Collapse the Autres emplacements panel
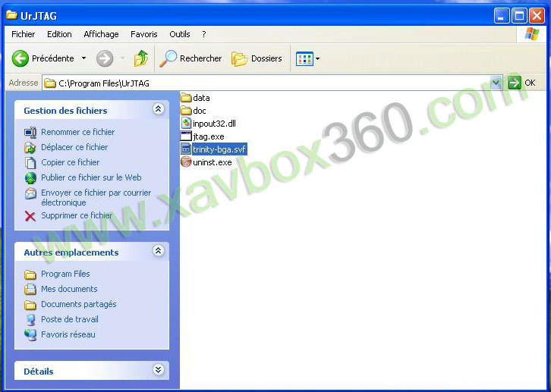This screenshot has width=551, height=392. (159, 250)
